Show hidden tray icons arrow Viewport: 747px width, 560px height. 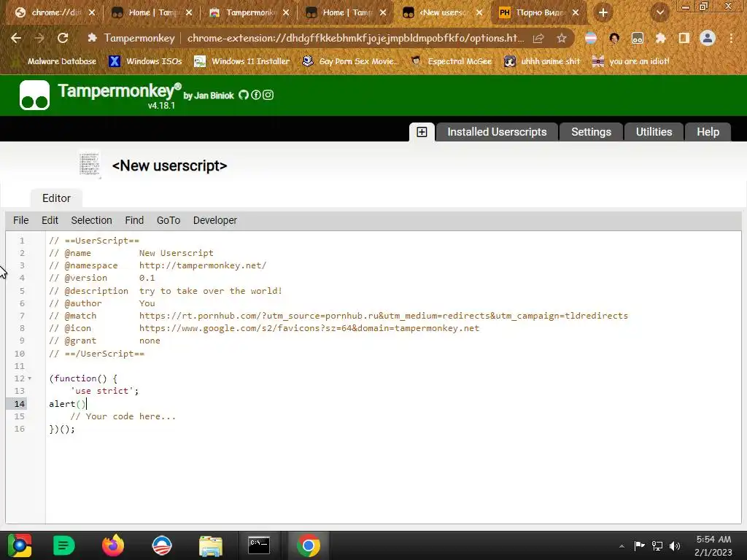pos(622,546)
